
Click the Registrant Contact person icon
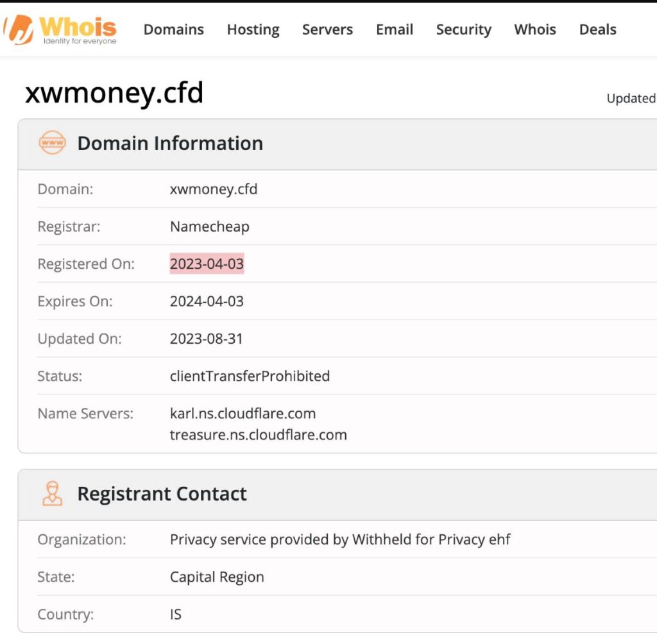click(53, 494)
